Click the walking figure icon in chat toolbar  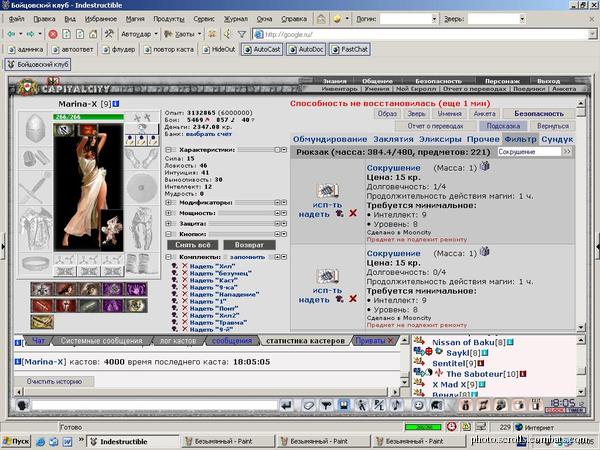tap(361, 405)
